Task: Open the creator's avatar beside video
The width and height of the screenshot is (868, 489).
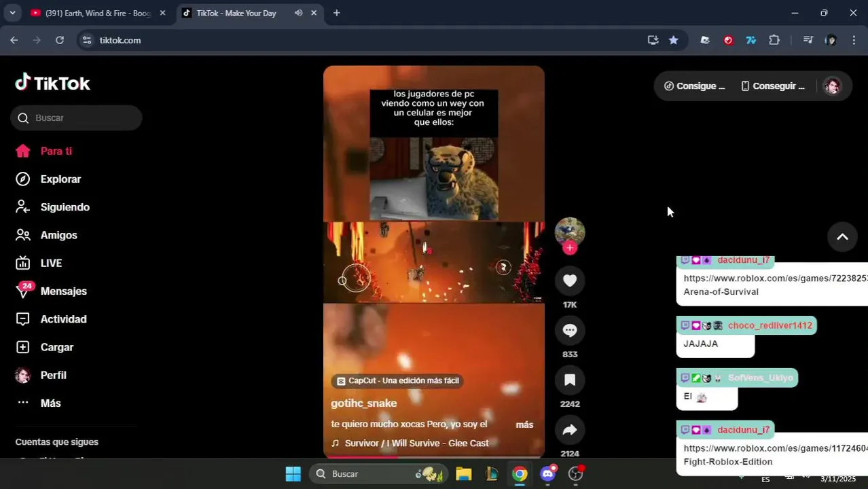Action: pyautogui.click(x=570, y=231)
